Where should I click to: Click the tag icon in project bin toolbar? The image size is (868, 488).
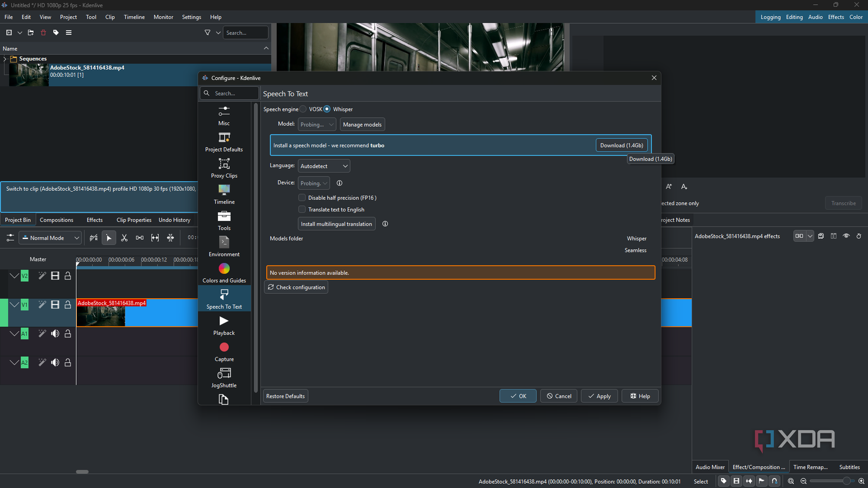tap(56, 33)
